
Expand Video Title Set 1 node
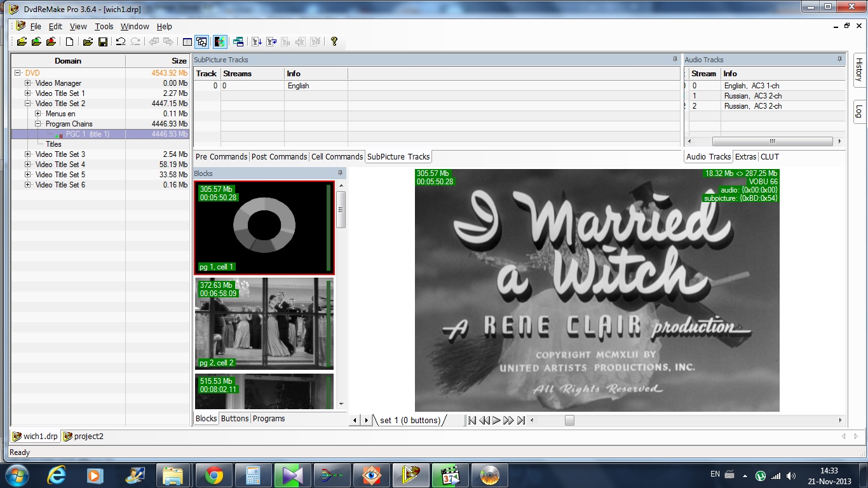(x=28, y=93)
